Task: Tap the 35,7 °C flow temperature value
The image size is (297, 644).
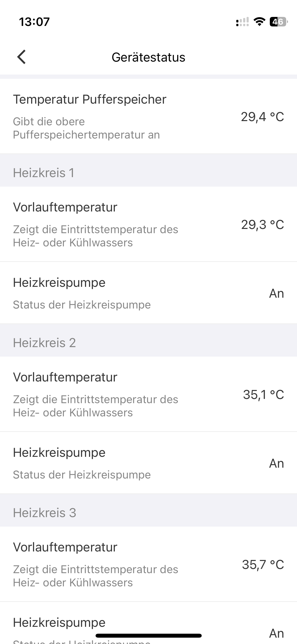Action: (263, 565)
